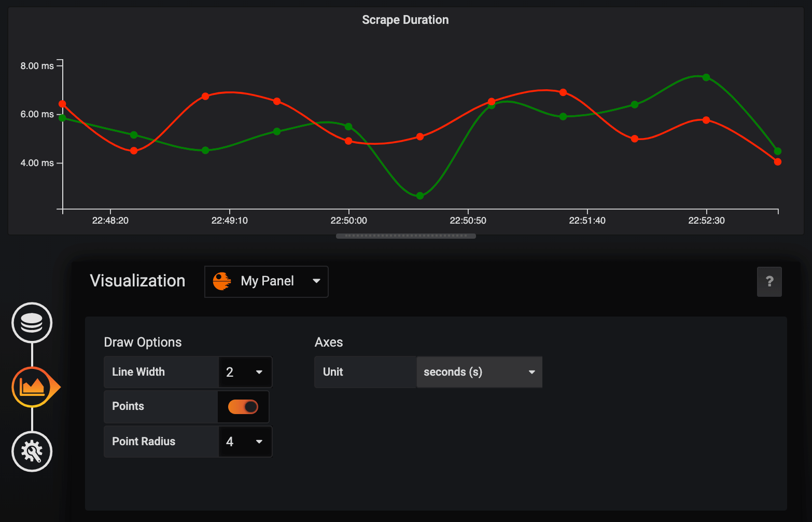This screenshot has height=522, width=812.
Task: Open the Queries database tab icon
Action: tap(32, 323)
